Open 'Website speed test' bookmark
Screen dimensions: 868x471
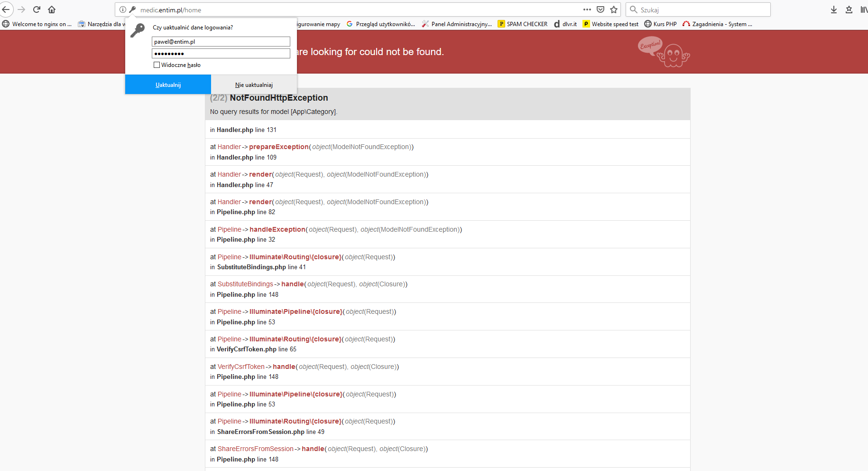click(x=610, y=24)
